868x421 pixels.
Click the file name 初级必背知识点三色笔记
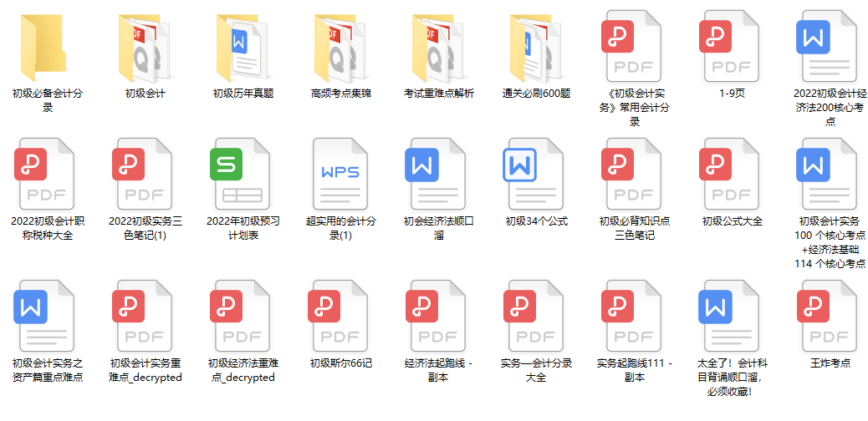tap(635, 229)
